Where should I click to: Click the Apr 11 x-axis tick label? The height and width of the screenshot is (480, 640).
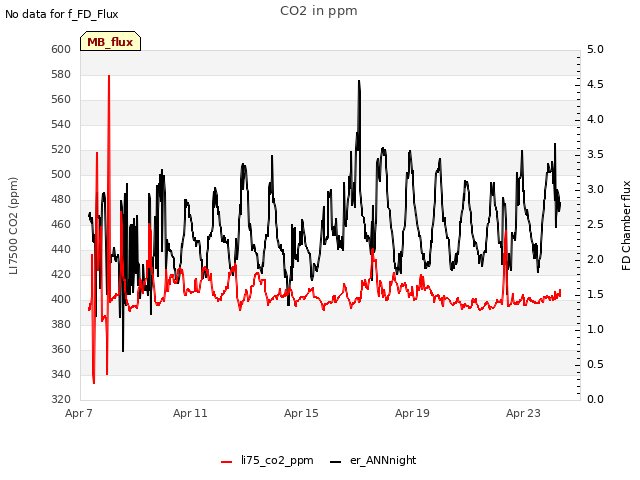[190, 413]
